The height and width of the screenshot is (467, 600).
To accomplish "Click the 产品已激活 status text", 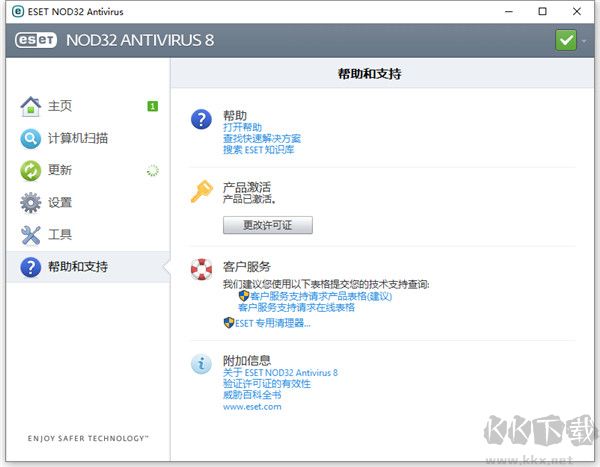I will click(249, 199).
